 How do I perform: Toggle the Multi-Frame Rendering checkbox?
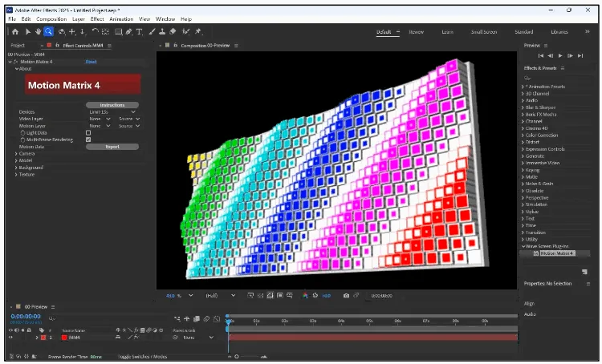(88, 140)
